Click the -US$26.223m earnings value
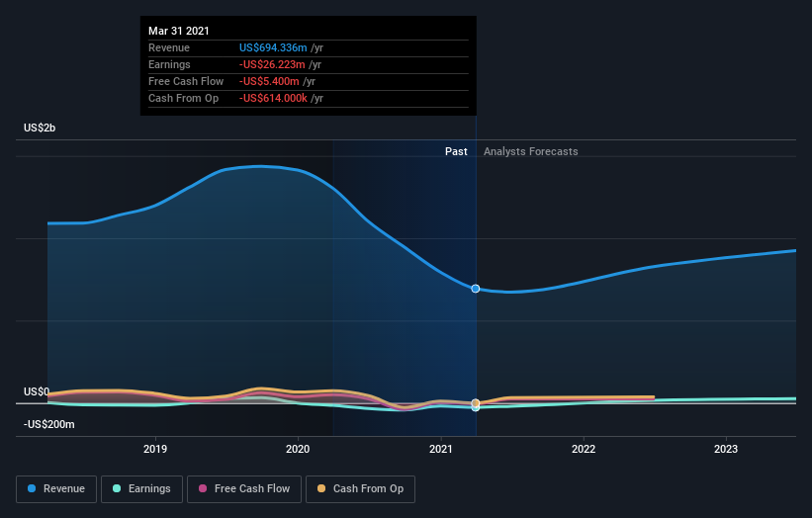This screenshot has height=518, width=812. [272, 64]
